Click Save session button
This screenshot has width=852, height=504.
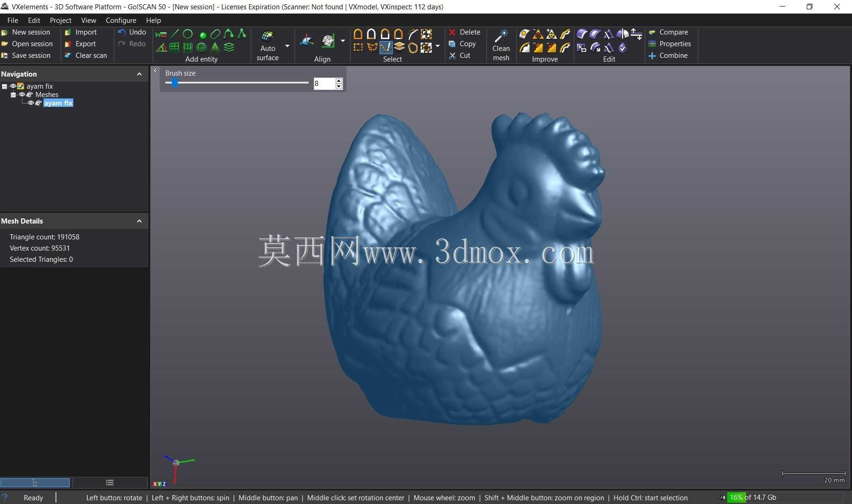coord(26,56)
